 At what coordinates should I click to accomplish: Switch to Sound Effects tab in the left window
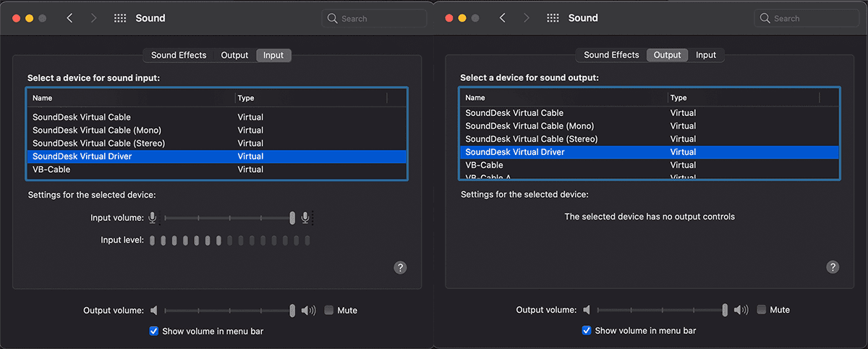[179, 55]
